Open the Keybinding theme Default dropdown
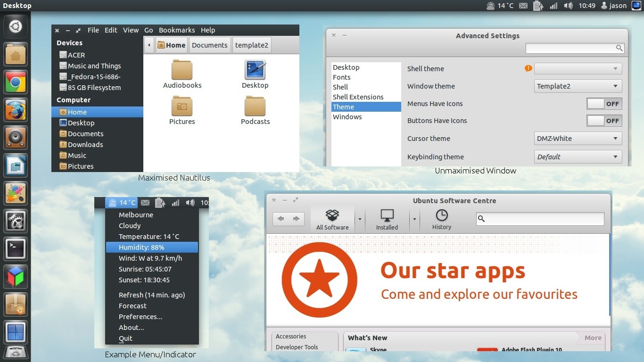Screen dimensions: 644x362 pyautogui.click(x=578, y=157)
